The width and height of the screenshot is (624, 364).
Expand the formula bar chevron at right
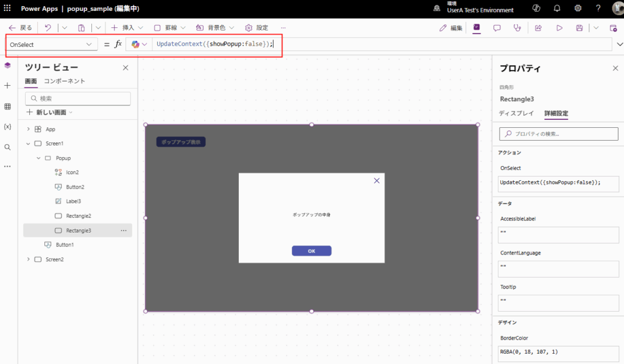tap(620, 44)
